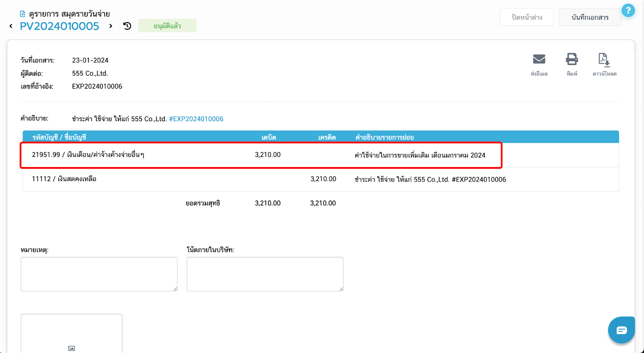Click into the หมายเหตุ text box
644x353 pixels.
pos(99,274)
